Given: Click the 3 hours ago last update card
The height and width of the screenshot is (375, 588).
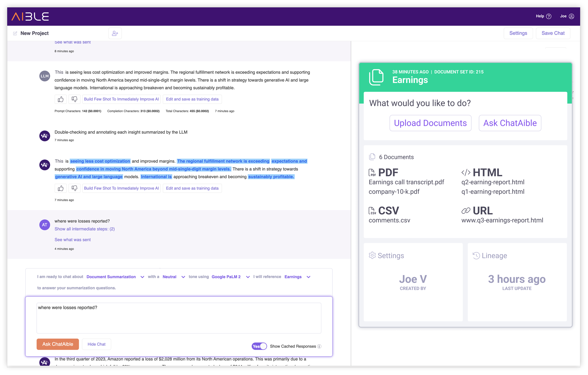Looking at the screenshot, I should pos(517,282).
